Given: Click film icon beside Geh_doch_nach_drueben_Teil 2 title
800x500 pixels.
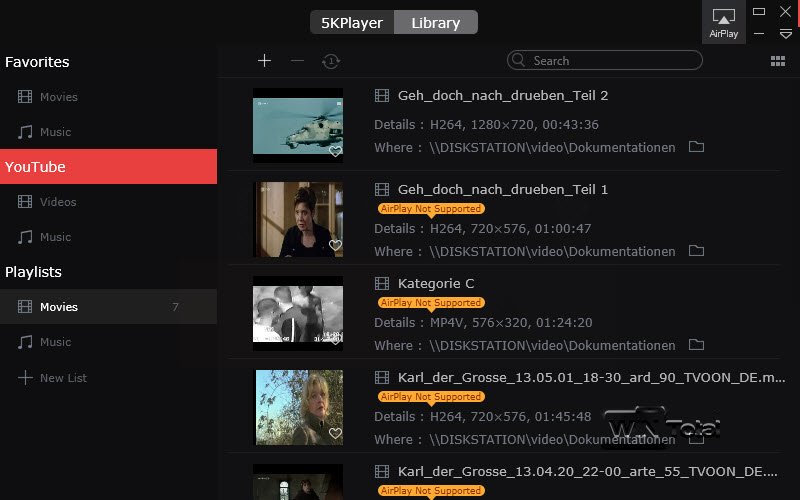Looking at the screenshot, I should pyautogui.click(x=382, y=95).
